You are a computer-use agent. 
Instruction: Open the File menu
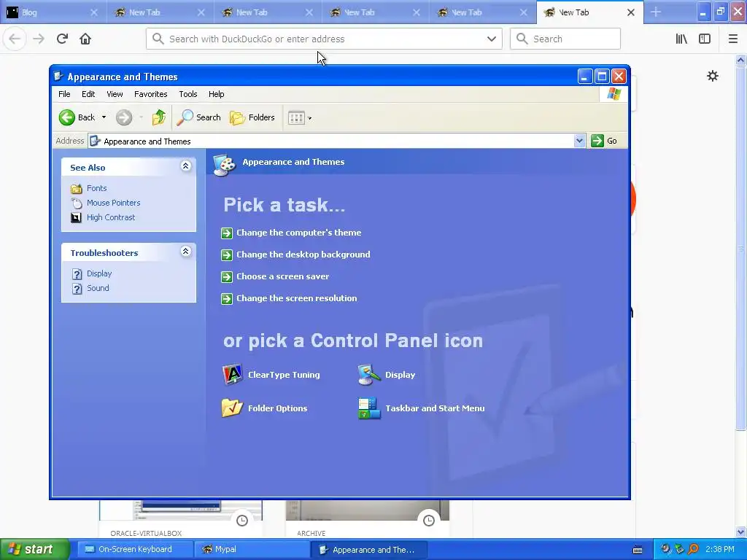(64, 94)
